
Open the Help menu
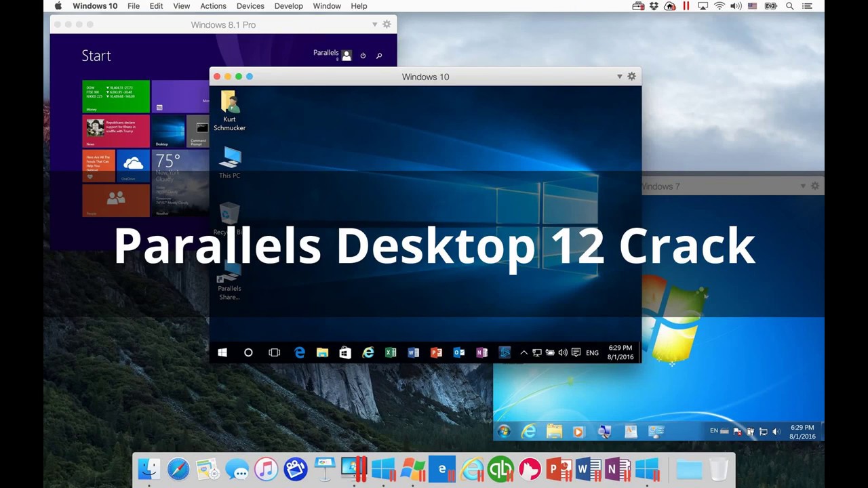tap(359, 6)
